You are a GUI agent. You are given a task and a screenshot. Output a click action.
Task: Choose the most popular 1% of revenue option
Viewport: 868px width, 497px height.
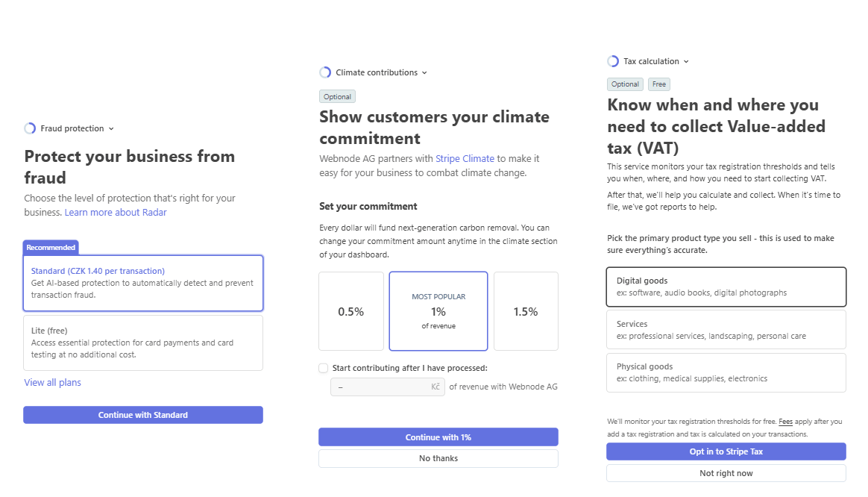tap(438, 311)
